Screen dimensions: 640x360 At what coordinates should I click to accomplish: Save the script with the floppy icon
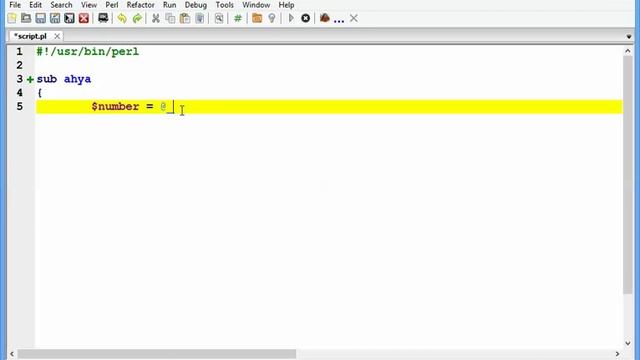[x=40, y=18]
